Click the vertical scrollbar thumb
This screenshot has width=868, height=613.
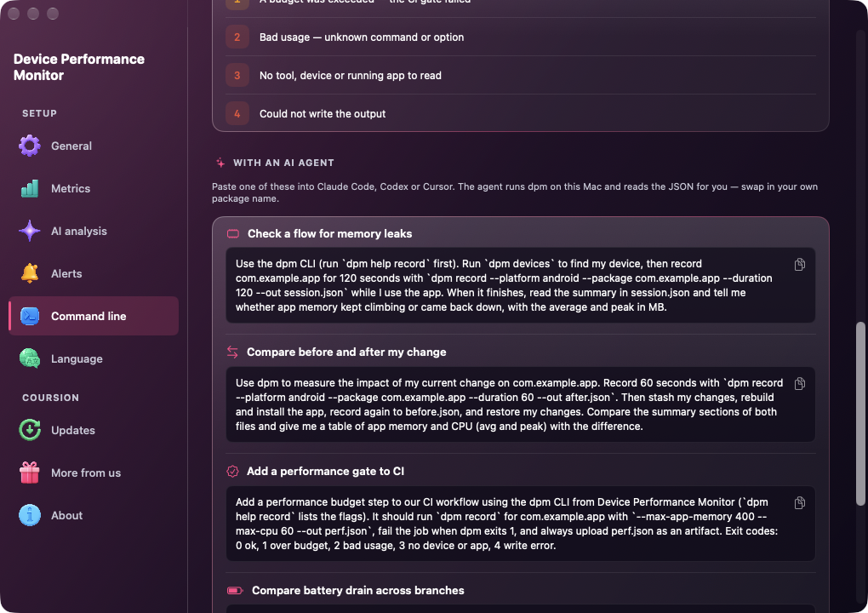tap(860, 414)
